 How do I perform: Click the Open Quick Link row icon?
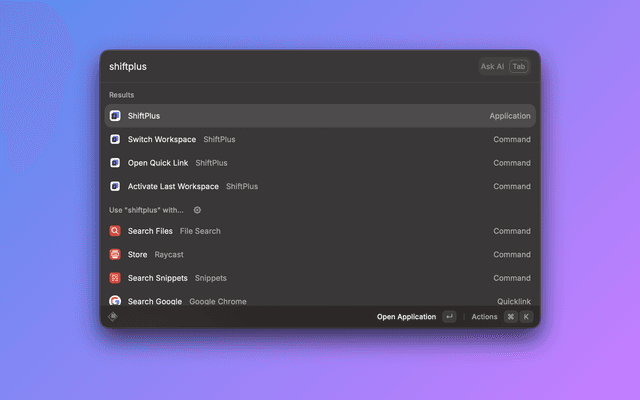(x=115, y=163)
